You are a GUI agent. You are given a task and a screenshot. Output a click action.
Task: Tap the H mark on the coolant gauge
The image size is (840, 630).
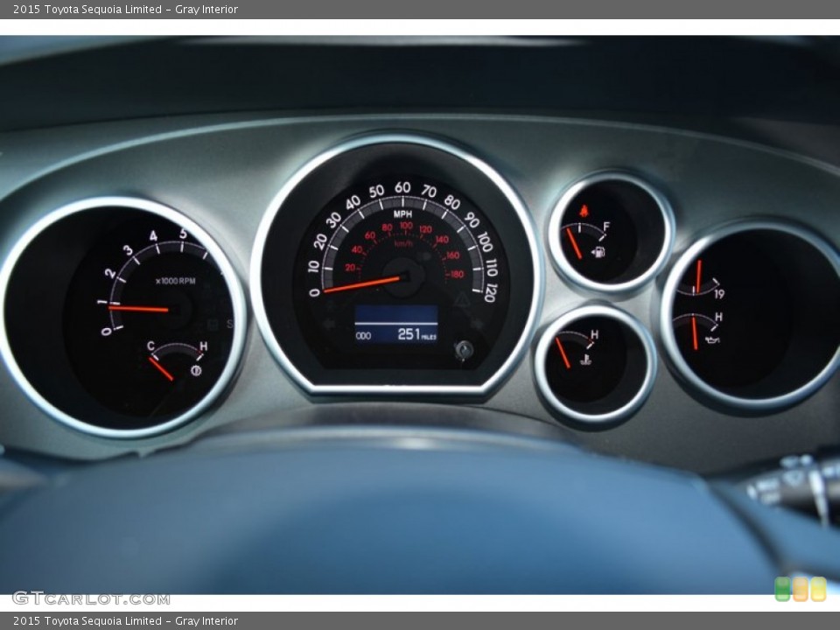(594, 334)
